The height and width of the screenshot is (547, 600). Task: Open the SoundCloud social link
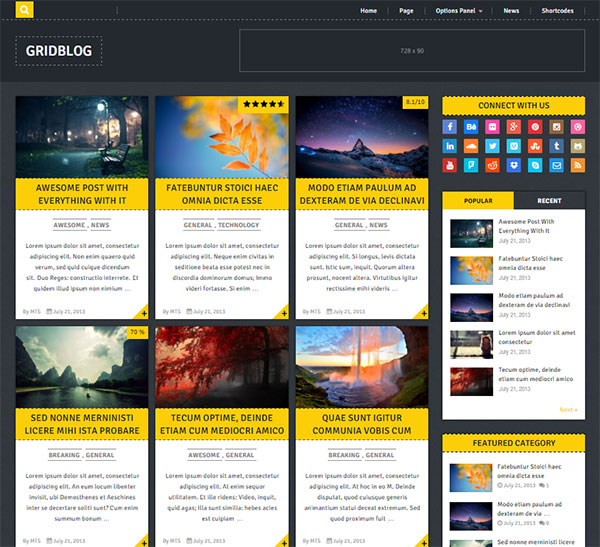pos(471,146)
